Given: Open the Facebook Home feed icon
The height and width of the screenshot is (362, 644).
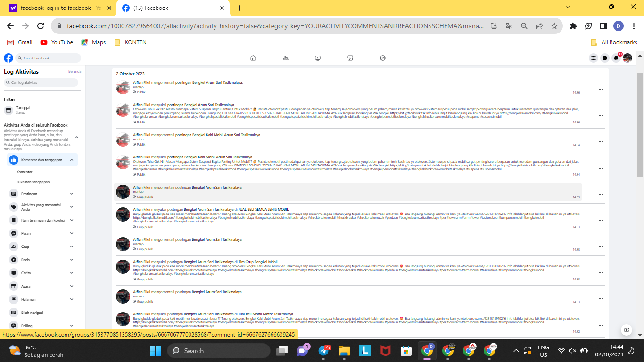Looking at the screenshot, I should [253, 58].
